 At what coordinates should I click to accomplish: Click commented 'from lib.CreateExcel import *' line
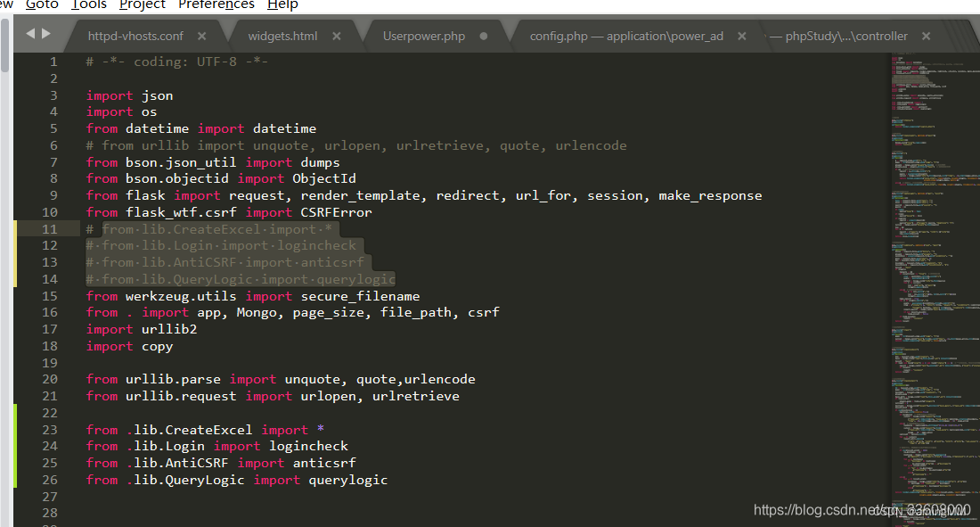208,230
